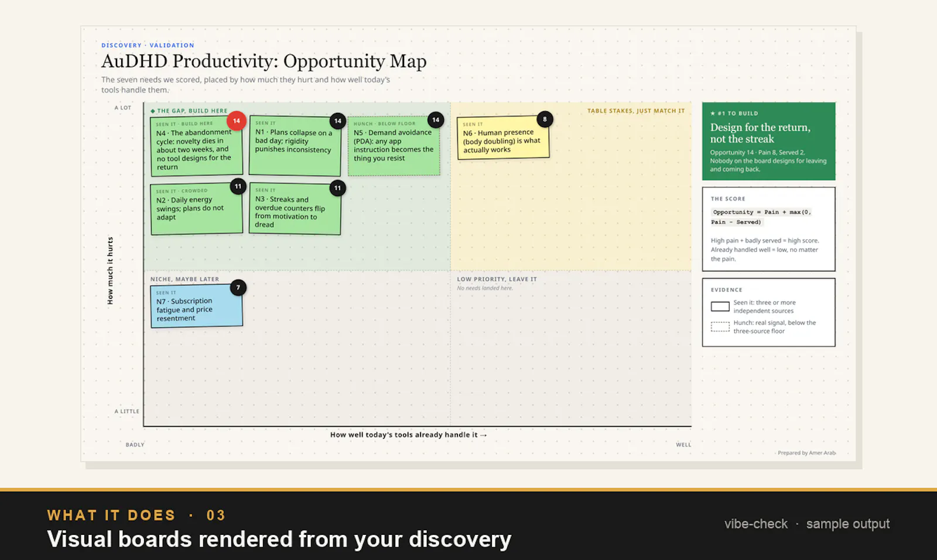This screenshot has width=937, height=560.
Task: Click the 11 score badge on the N3 card
Action: [337, 188]
